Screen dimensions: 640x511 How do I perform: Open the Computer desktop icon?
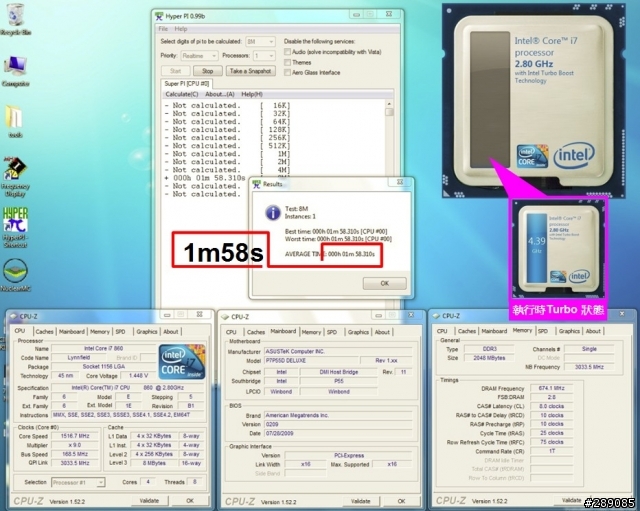point(16,71)
